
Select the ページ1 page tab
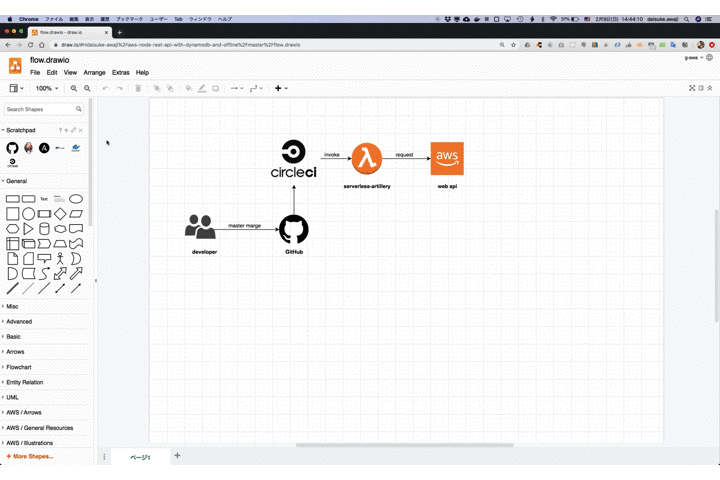coord(141,457)
